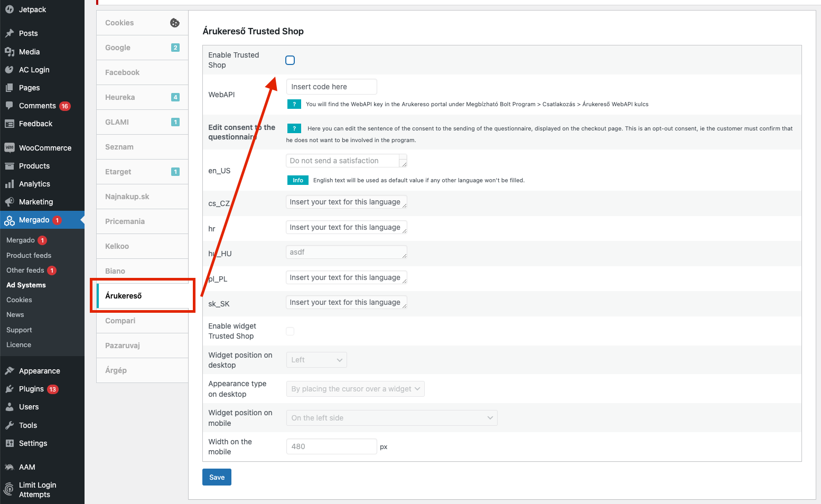This screenshot has height=504, width=821.
Task: Open Support submenu link
Action: pos(19,330)
